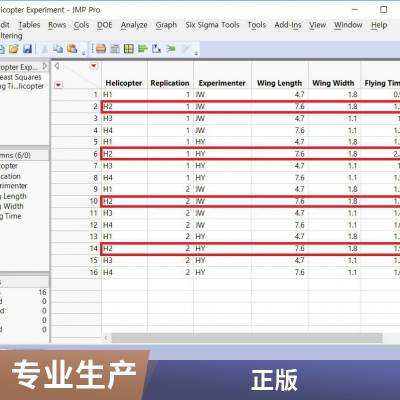
Task: Collapse the side panels with left triangle
Action: [x=57, y=66]
